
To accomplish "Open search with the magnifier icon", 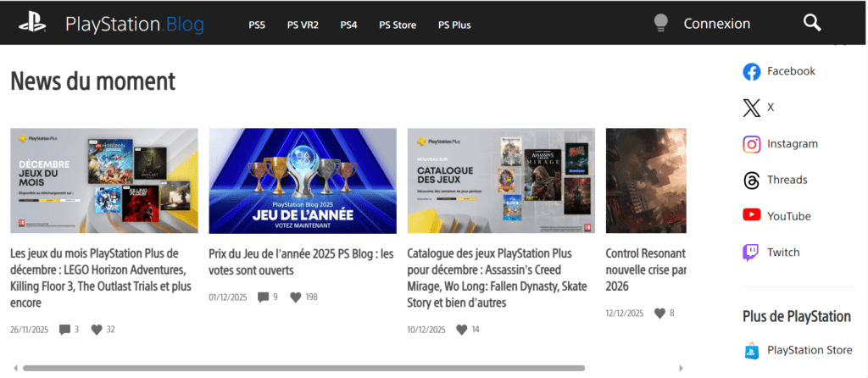I will (x=812, y=23).
